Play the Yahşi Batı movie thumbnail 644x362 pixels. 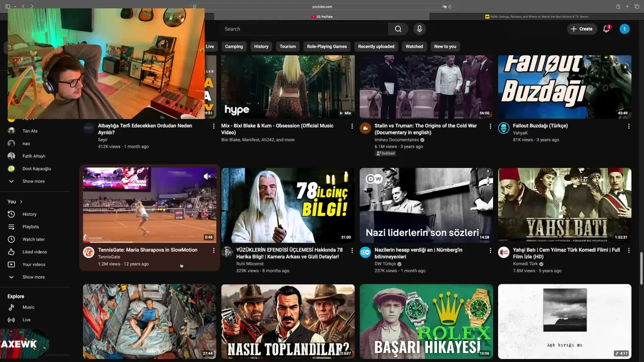click(565, 205)
